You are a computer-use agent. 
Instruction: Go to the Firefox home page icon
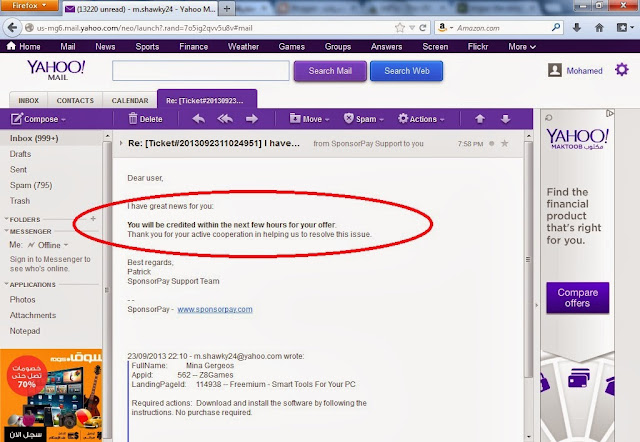click(x=599, y=28)
